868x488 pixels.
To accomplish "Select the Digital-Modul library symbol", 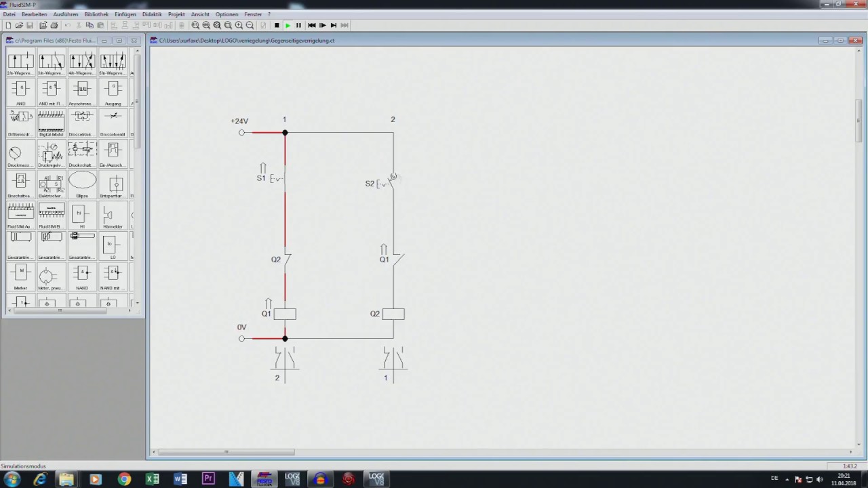I will click(x=51, y=124).
